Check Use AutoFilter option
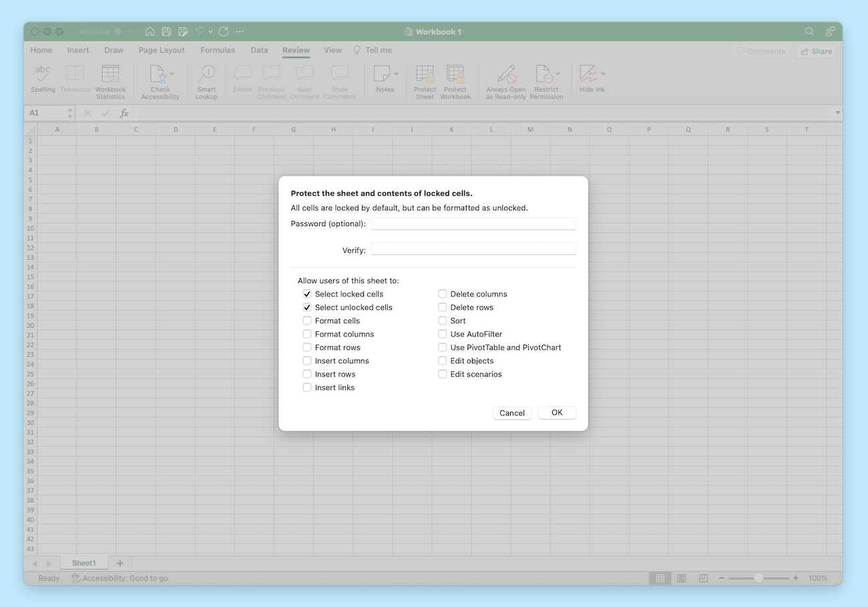 coord(442,334)
